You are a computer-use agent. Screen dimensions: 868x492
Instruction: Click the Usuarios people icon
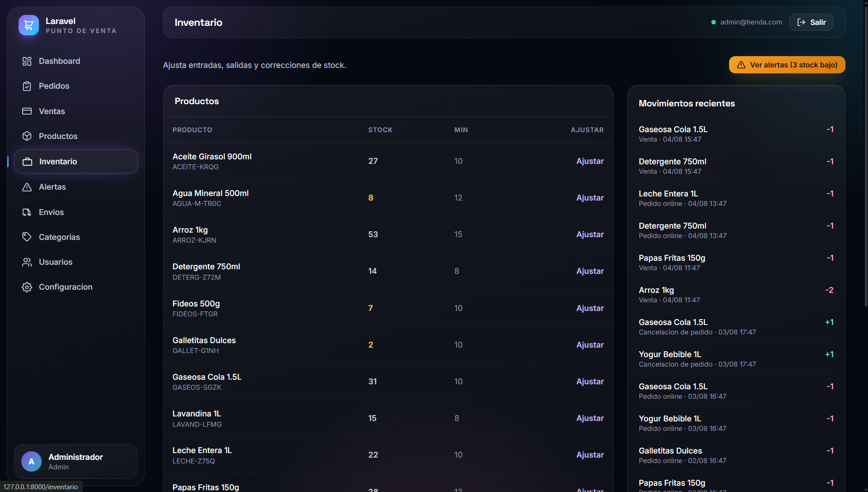(x=27, y=262)
